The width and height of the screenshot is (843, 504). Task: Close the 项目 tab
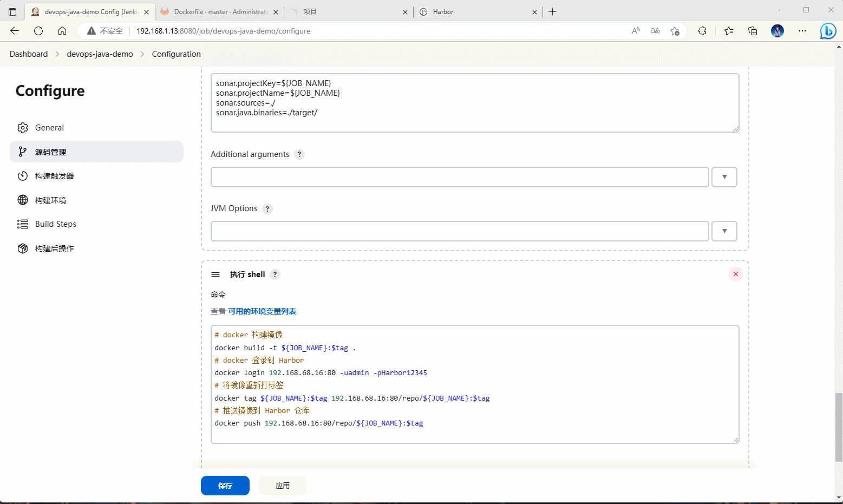(405, 12)
